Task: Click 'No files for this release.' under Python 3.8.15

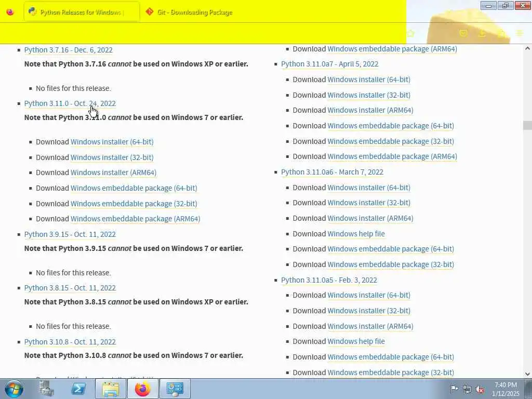Action: (73, 326)
